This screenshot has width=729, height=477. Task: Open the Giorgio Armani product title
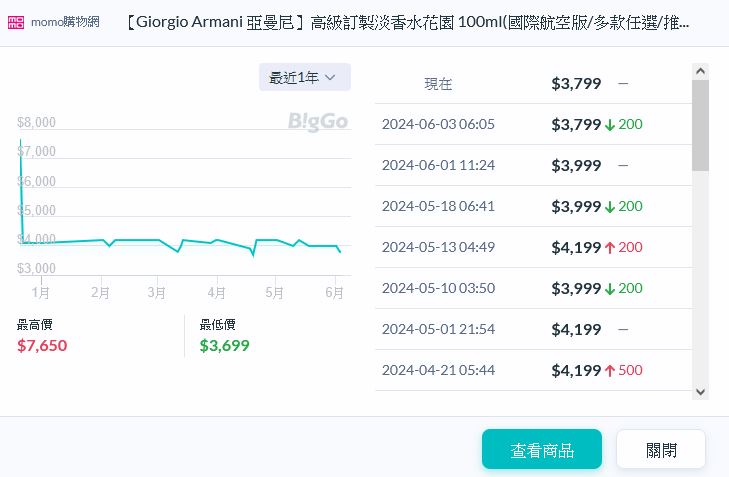407,22
